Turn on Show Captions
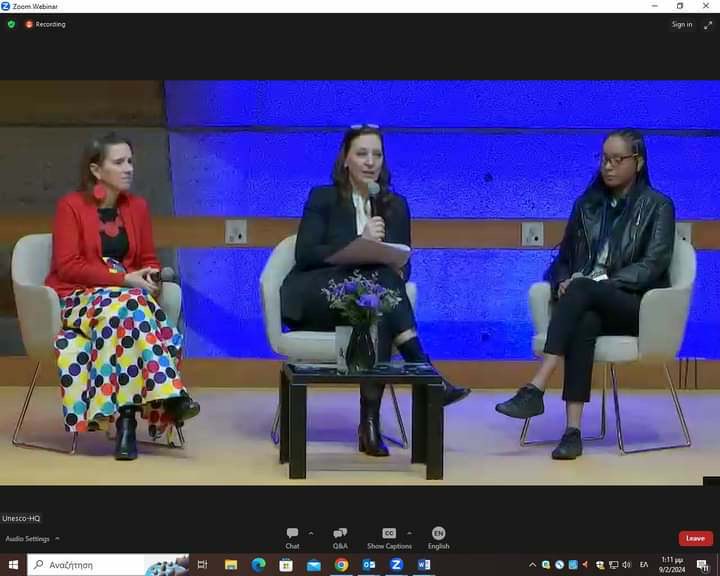The width and height of the screenshot is (720, 576). coord(389,538)
